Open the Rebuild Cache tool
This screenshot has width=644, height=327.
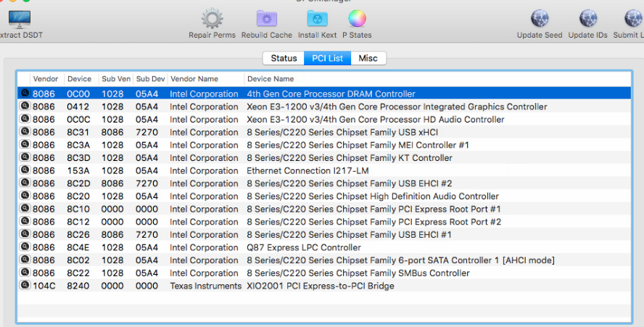click(x=266, y=20)
